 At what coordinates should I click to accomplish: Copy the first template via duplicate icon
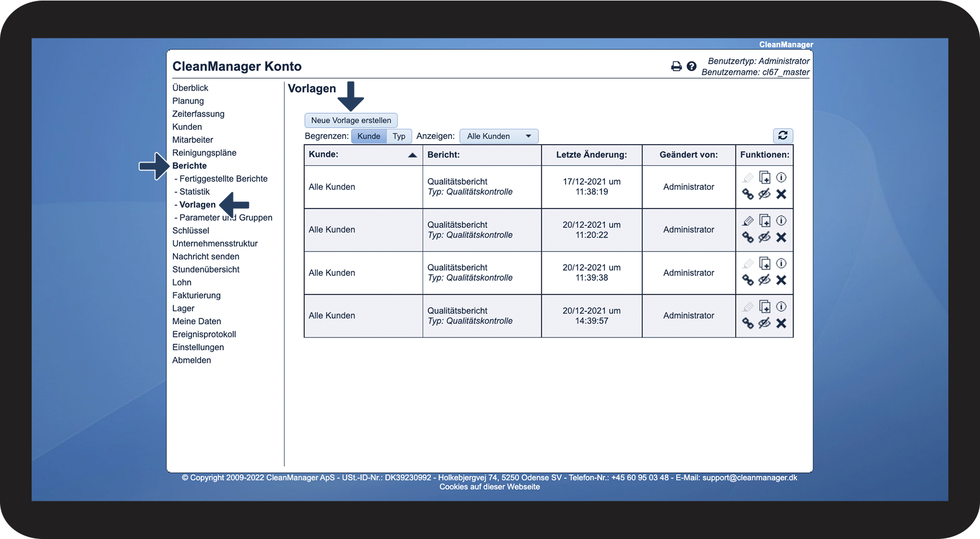764,178
